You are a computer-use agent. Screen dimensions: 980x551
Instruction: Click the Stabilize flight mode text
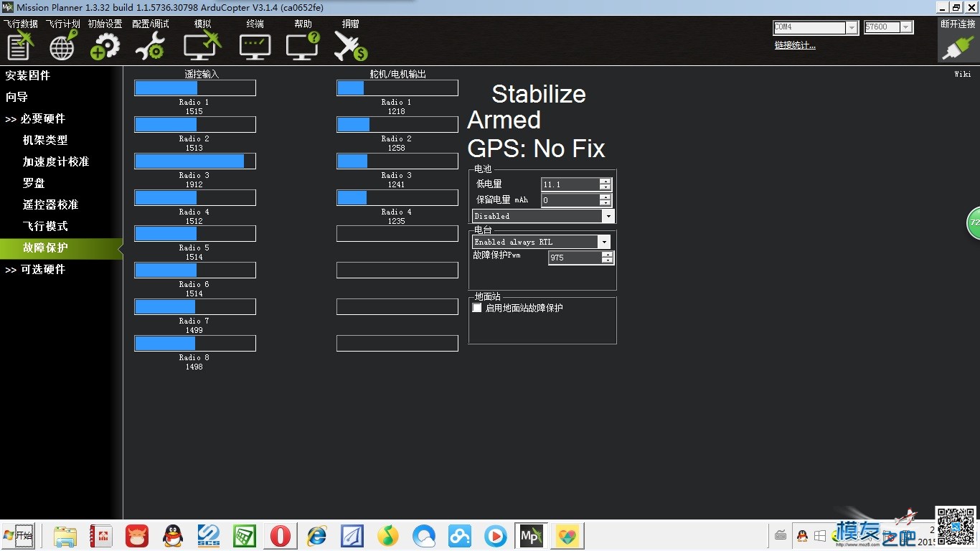(x=538, y=94)
